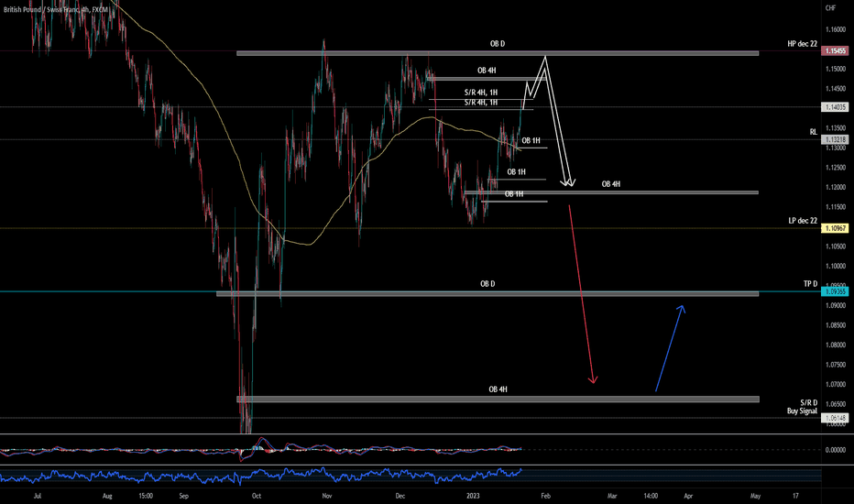This screenshot has width=854, height=504.
Task: Click the Apr time axis label
Action: click(x=688, y=496)
